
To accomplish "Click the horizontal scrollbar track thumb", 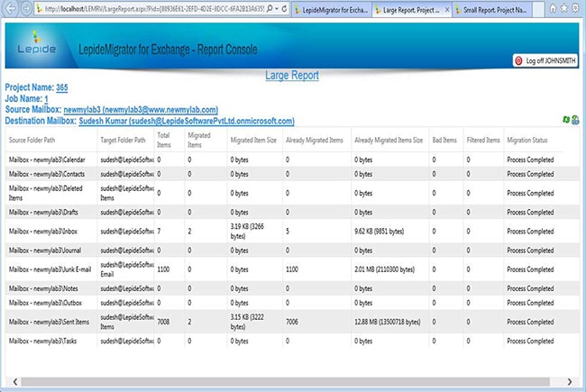I will click(285, 381).
